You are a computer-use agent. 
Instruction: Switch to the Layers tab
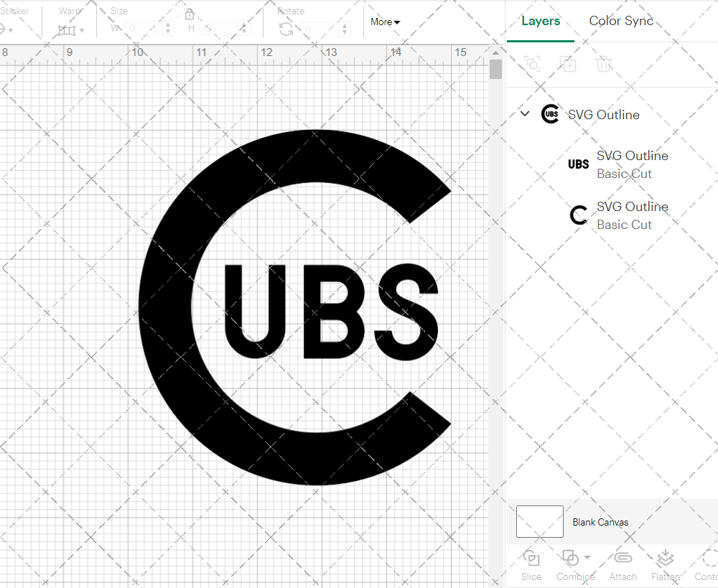(541, 21)
